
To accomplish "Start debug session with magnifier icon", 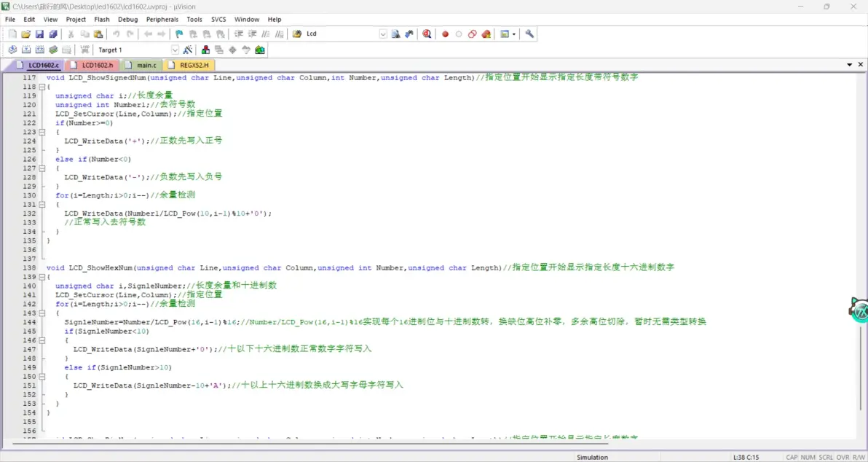I will (427, 34).
